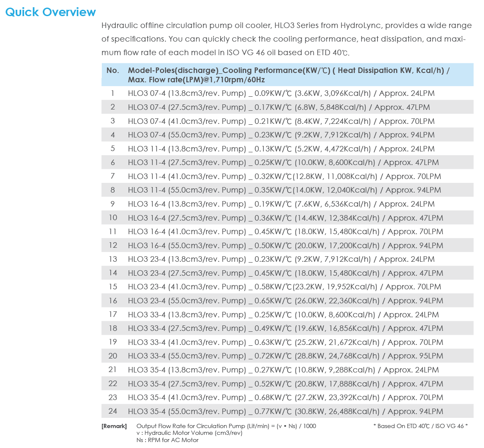Select row 5 HLO3 11-4 13.8cm3/rev. entry
The width and height of the screenshot is (484, 448).
pos(281,149)
